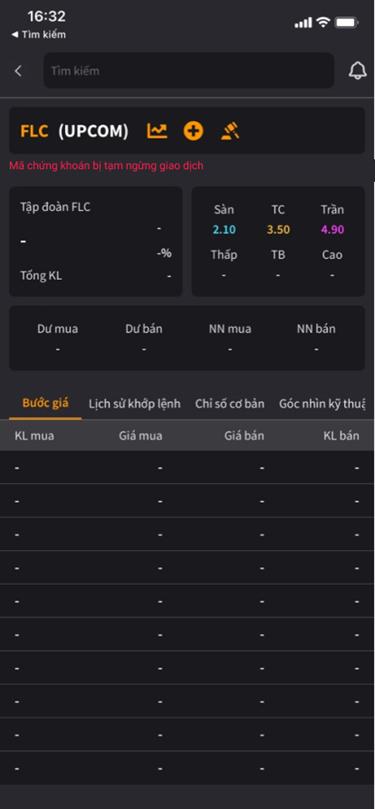Open the Góc nhìn kỹ thuật tab
This screenshot has height=809, width=375.
(x=322, y=403)
